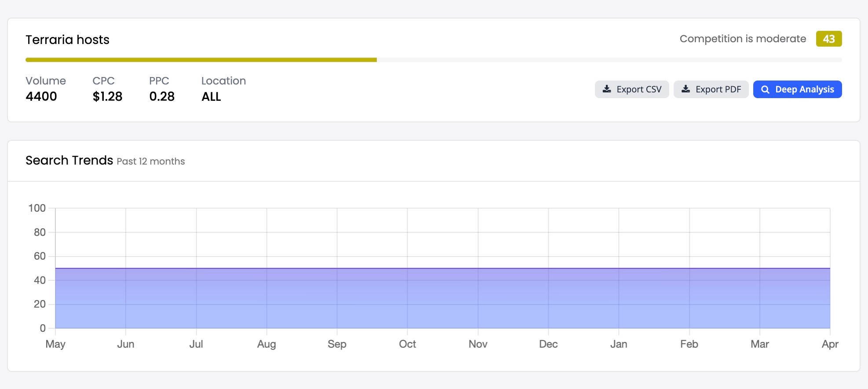Image resolution: width=868 pixels, height=389 pixels.
Task: Click the Jul label on chart axis
Action: pyautogui.click(x=196, y=344)
